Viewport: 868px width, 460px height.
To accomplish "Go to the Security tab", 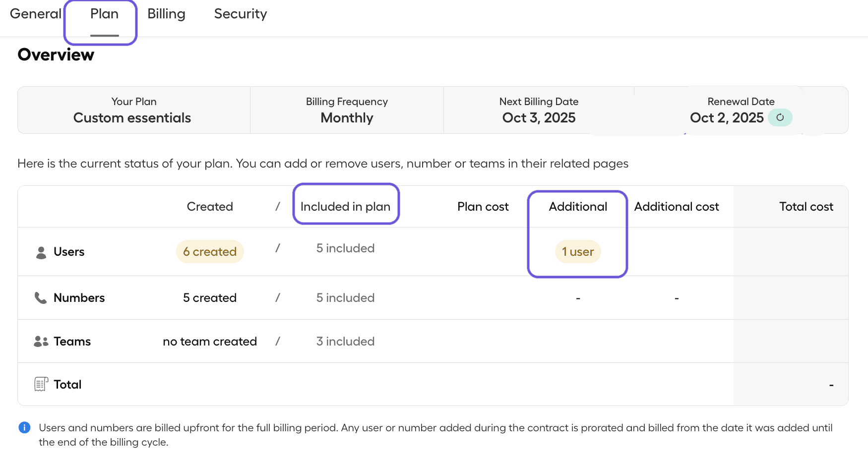I will click(x=241, y=14).
